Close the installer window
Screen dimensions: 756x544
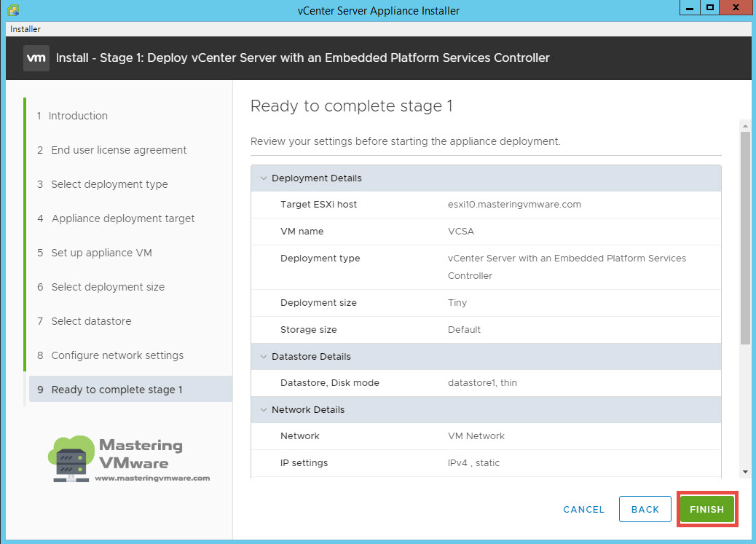tap(736, 8)
